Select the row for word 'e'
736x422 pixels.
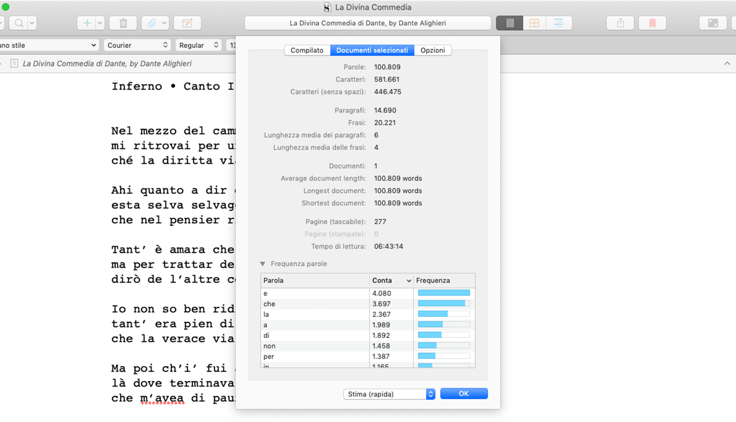click(x=368, y=293)
